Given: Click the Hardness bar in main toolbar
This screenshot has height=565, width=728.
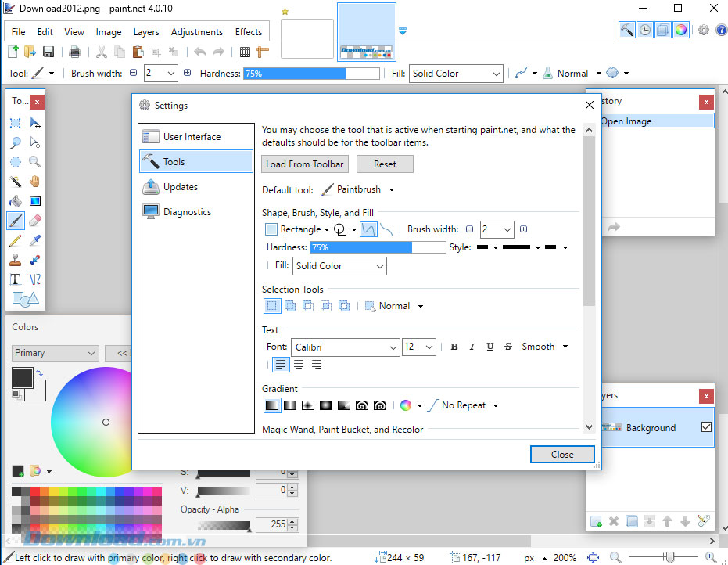Looking at the screenshot, I should [x=311, y=74].
